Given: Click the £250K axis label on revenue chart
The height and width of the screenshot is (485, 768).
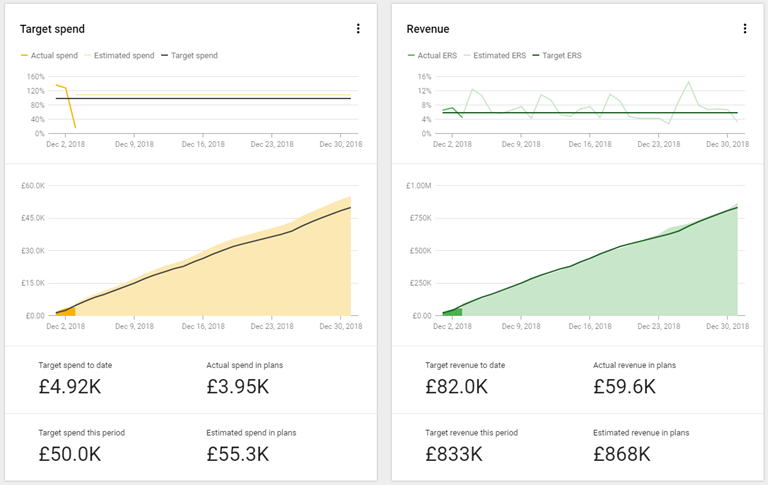Looking at the screenshot, I should (x=421, y=283).
